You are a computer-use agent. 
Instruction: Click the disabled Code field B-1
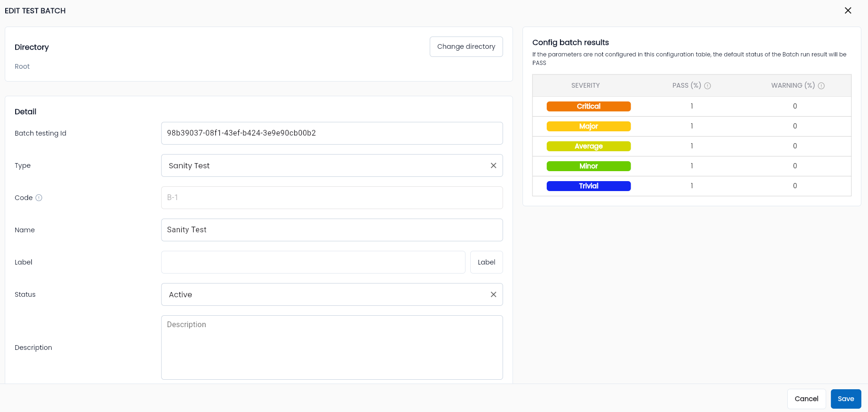332,198
